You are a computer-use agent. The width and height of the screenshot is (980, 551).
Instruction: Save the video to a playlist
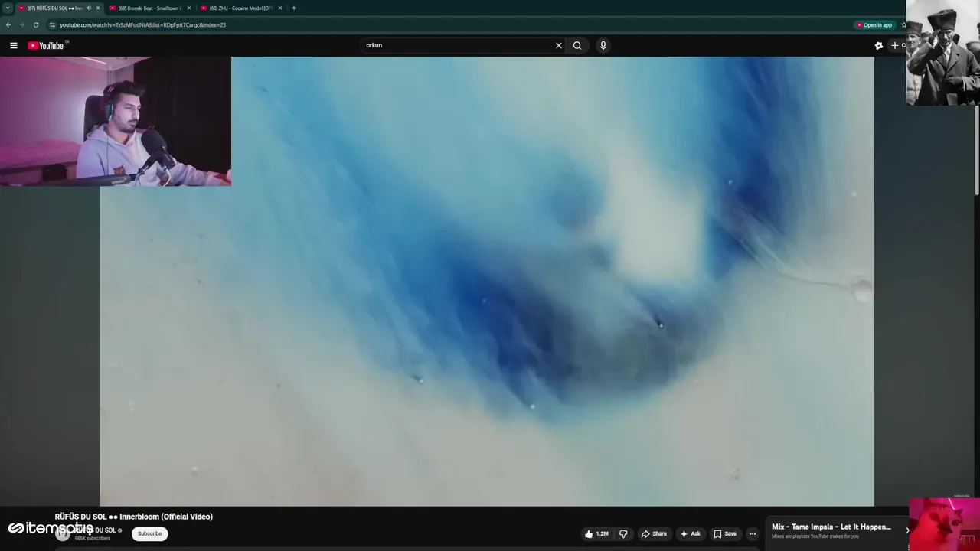[725, 533]
